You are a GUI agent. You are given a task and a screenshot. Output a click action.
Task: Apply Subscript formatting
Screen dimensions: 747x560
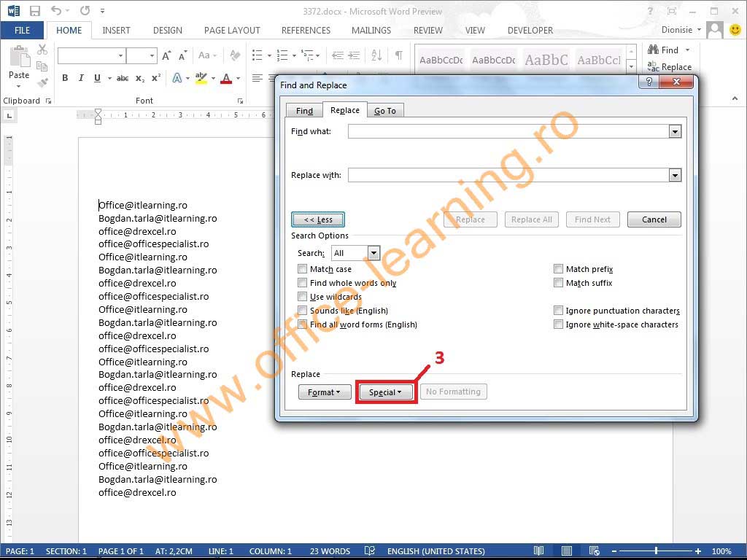click(139, 78)
